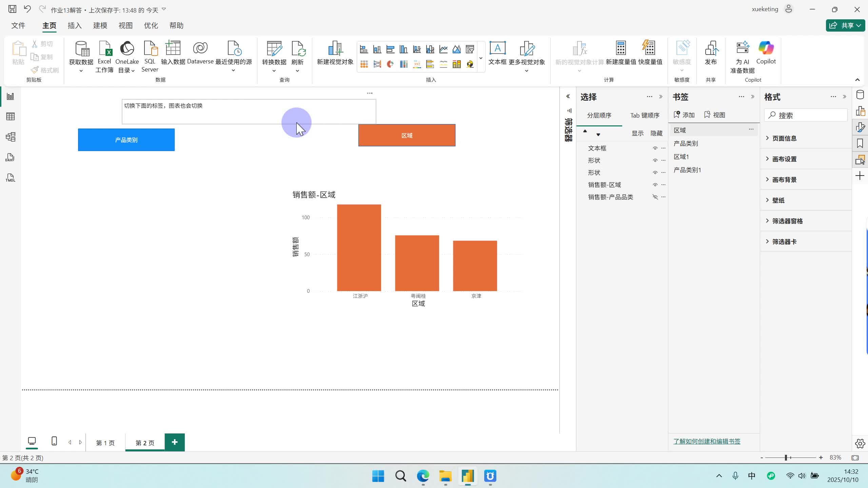The height and width of the screenshot is (488, 868).
Task: Click the blue 产品类别 button on canvas
Action: (126, 140)
